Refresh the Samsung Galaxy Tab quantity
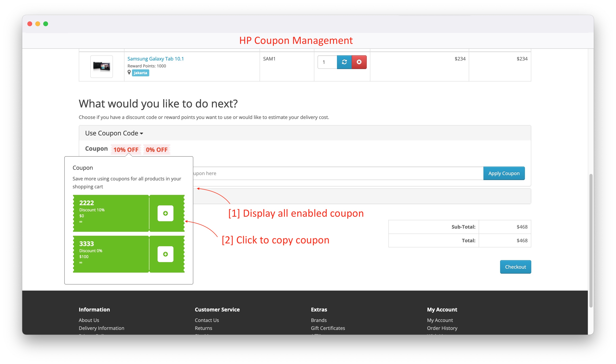This screenshot has height=364, width=616. 345,62
